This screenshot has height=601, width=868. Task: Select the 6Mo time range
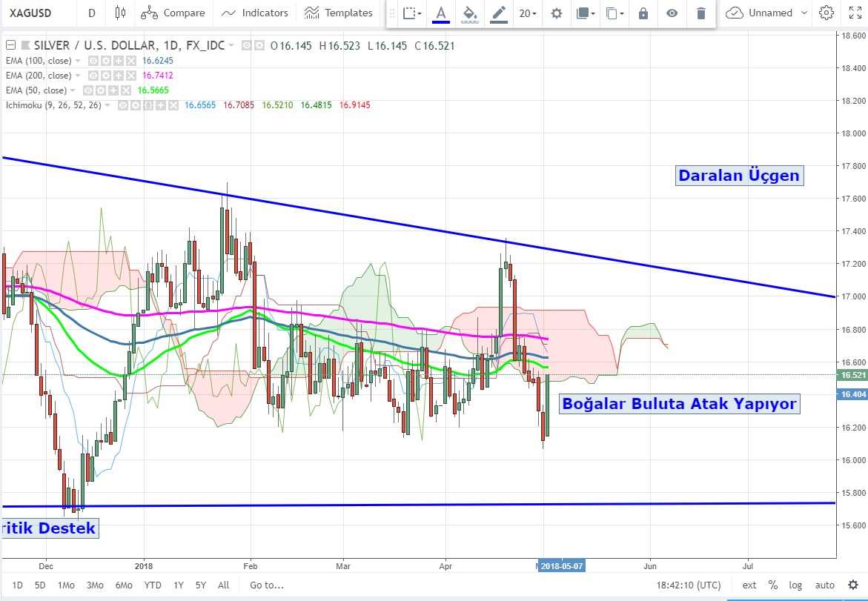[x=124, y=585]
